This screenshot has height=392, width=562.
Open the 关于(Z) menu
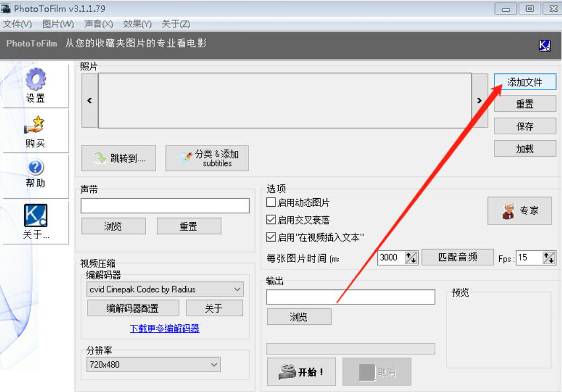[176, 24]
